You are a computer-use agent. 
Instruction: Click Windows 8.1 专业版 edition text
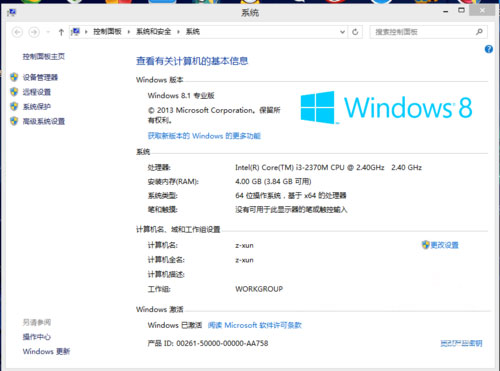click(181, 96)
